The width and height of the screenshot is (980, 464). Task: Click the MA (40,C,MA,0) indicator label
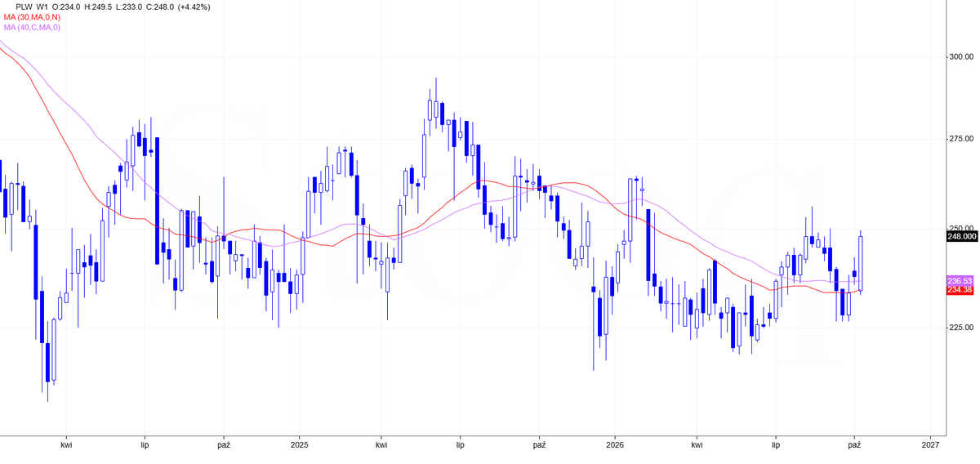[x=31, y=28]
